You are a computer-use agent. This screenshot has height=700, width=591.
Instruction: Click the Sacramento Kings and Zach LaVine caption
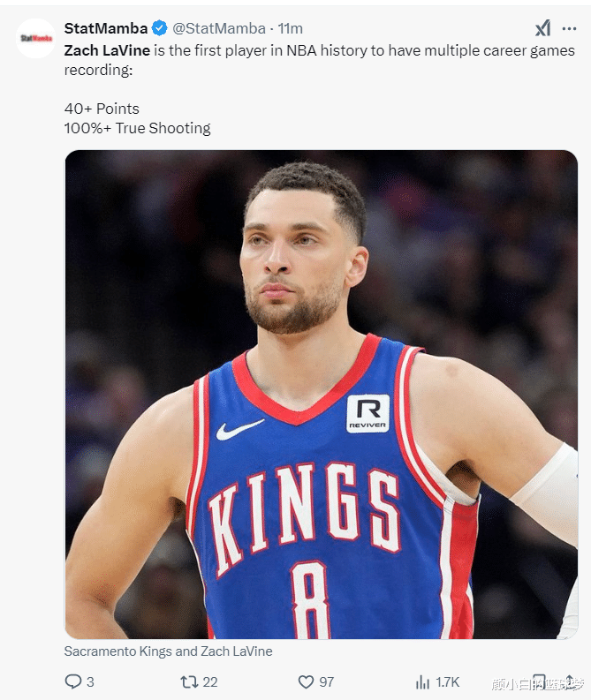[168, 651]
